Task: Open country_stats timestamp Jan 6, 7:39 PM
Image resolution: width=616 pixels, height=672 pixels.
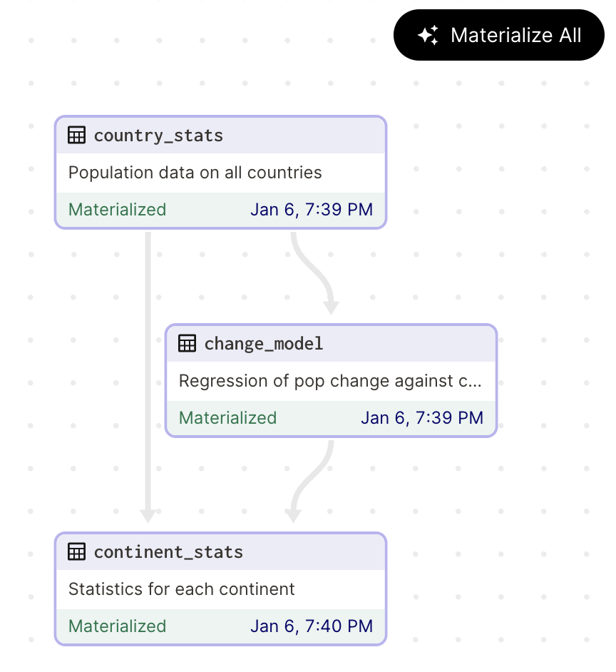Action: (x=312, y=210)
